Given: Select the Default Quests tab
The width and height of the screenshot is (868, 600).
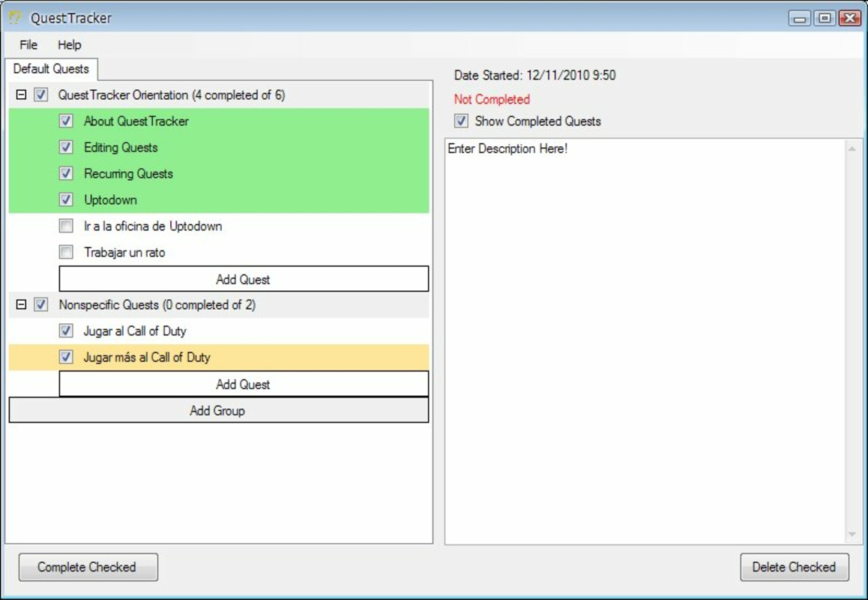Looking at the screenshot, I should 52,69.
